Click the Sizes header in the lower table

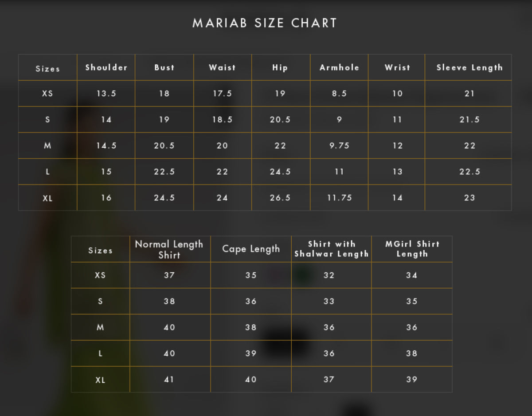pyautogui.click(x=101, y=251)
